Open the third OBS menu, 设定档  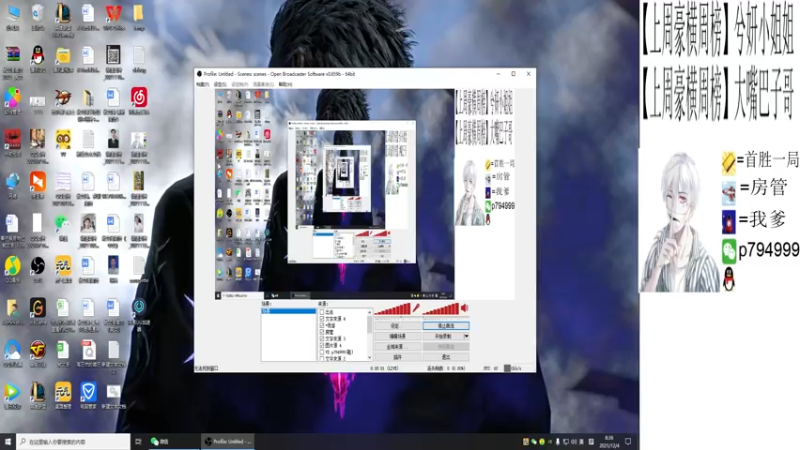tap(239, 84)
